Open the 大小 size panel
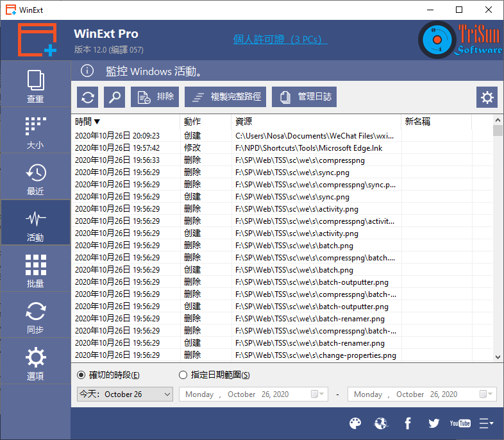The image size is (504, 440). tap(35, 130)
